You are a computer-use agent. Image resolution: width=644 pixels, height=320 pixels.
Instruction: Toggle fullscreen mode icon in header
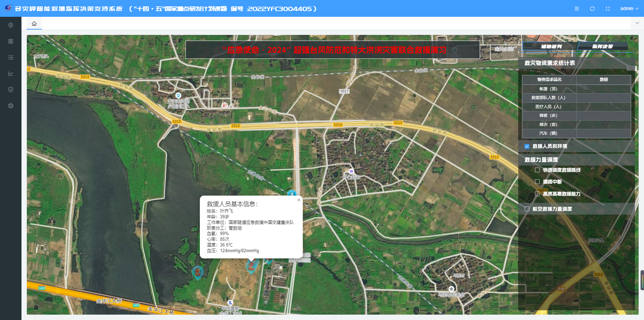pos(608,9)
